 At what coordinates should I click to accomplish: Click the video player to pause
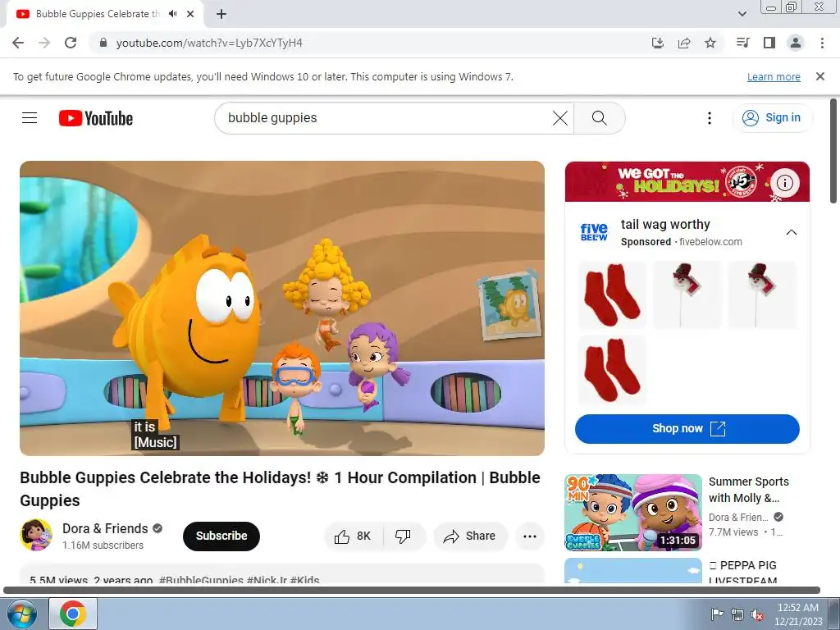point(282,308)
